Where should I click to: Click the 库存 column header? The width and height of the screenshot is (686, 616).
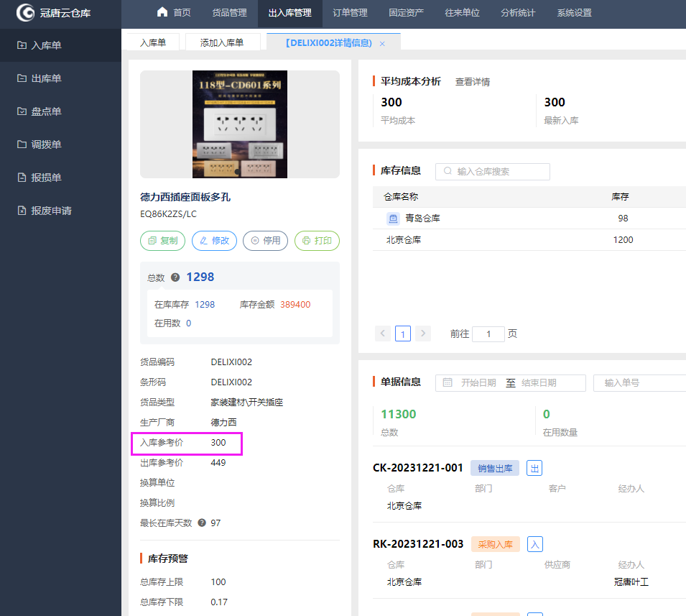pyautogui.click(x=620, y=197)
